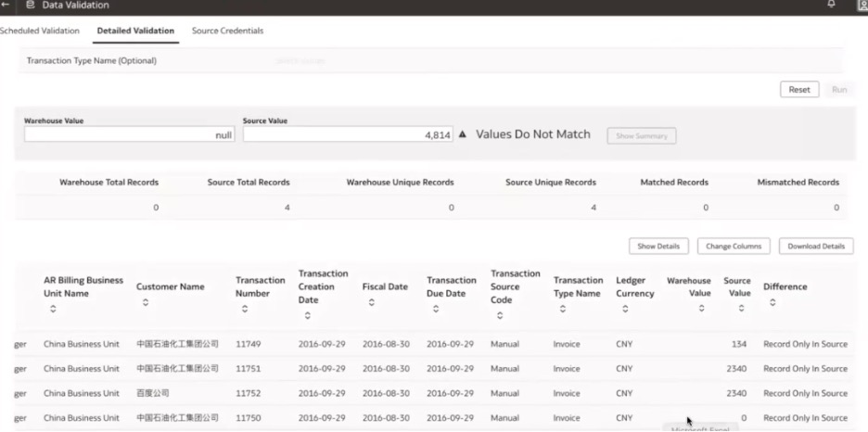Switch to Scheduled Validation tab
Screen dimensions: 868x432
point(39,31)
